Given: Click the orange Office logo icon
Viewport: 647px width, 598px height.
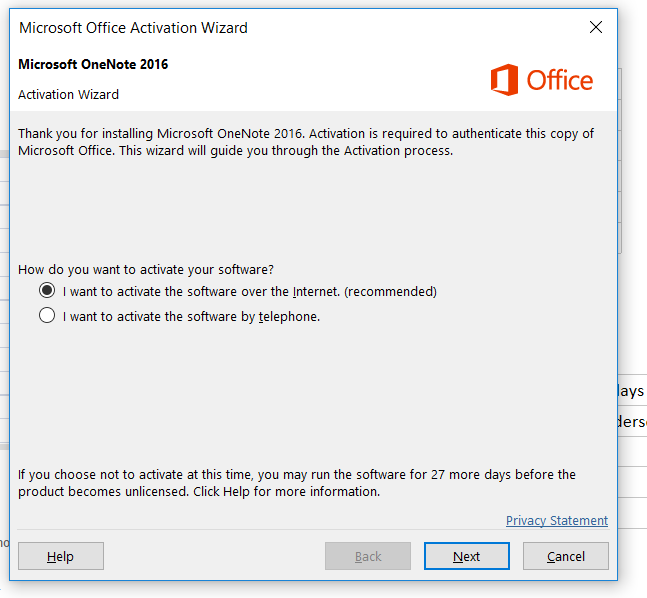Looking at the screenshot, I should [504, 80].
